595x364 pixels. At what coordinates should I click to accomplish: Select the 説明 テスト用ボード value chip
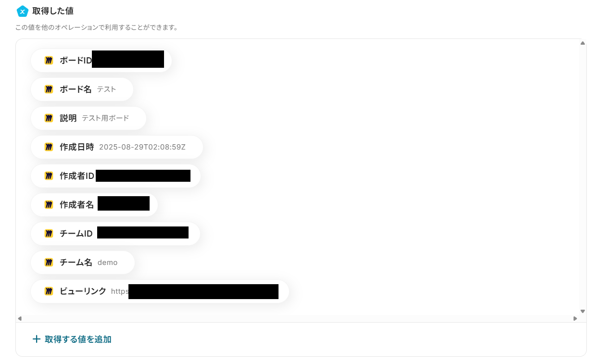coord(89,118)
